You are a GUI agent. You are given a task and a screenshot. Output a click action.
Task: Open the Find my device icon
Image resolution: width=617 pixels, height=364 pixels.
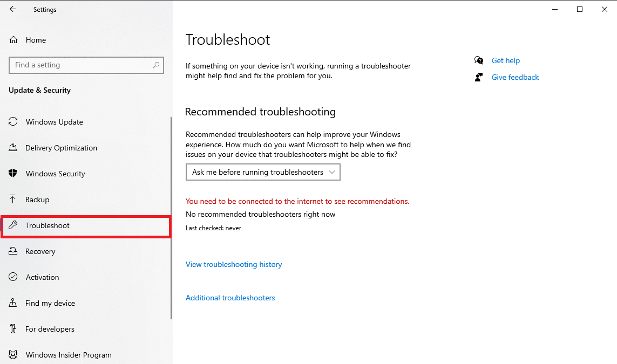(13, 303)
